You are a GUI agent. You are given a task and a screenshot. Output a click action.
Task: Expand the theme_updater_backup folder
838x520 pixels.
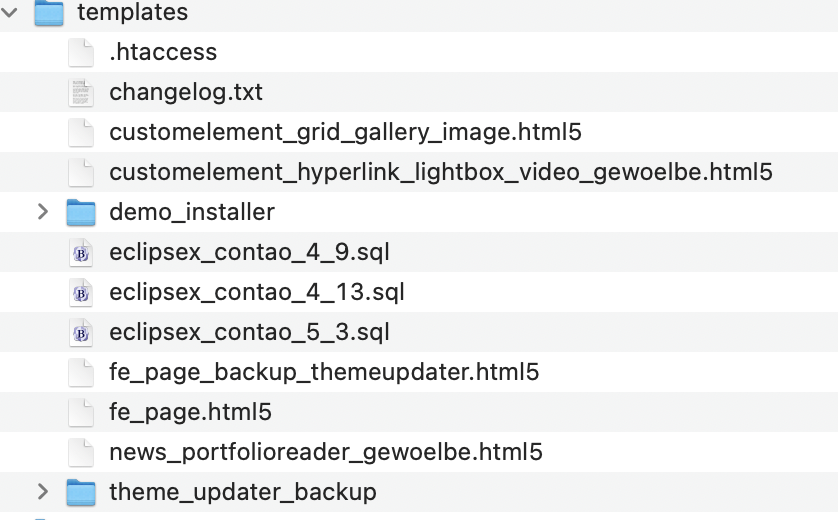point(42,492)
